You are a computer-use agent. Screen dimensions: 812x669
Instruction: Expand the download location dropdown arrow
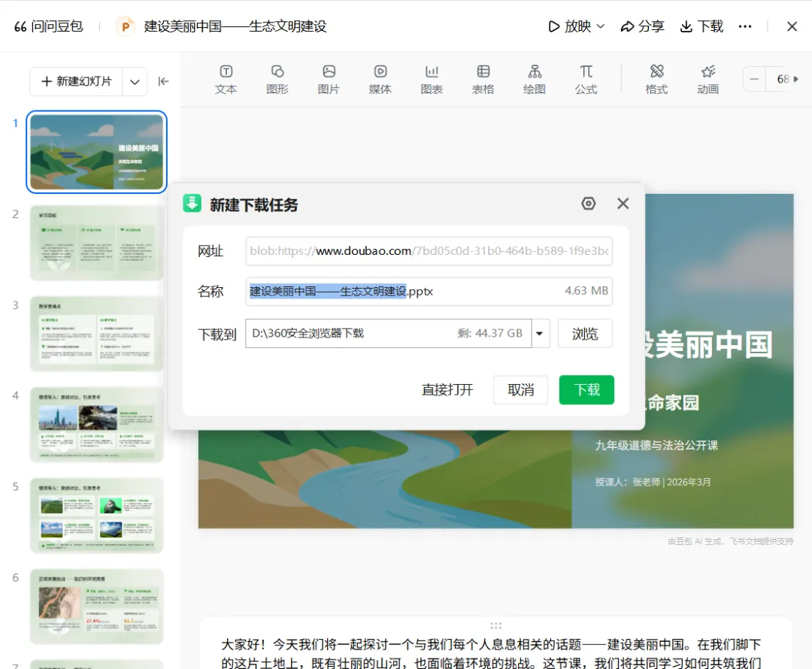[x=540, y=334]
